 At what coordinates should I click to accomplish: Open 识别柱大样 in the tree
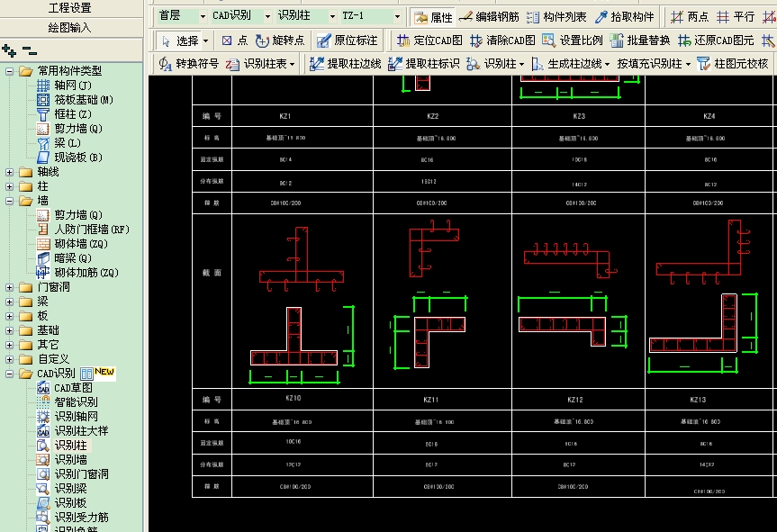coord(81,431)
